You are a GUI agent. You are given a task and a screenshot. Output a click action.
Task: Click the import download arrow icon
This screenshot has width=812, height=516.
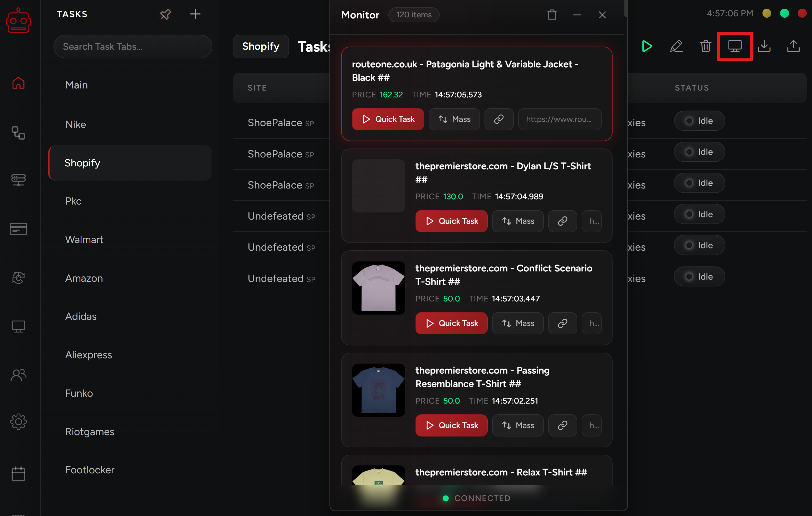coord(764,46)
